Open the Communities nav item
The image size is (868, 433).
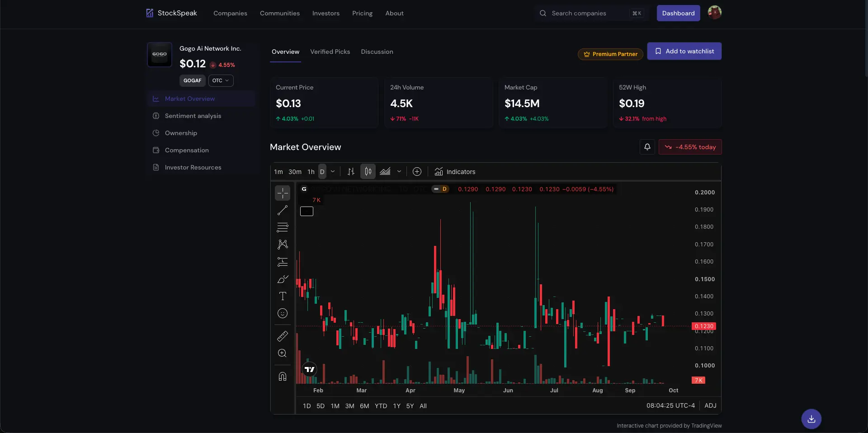click(280, 13)
